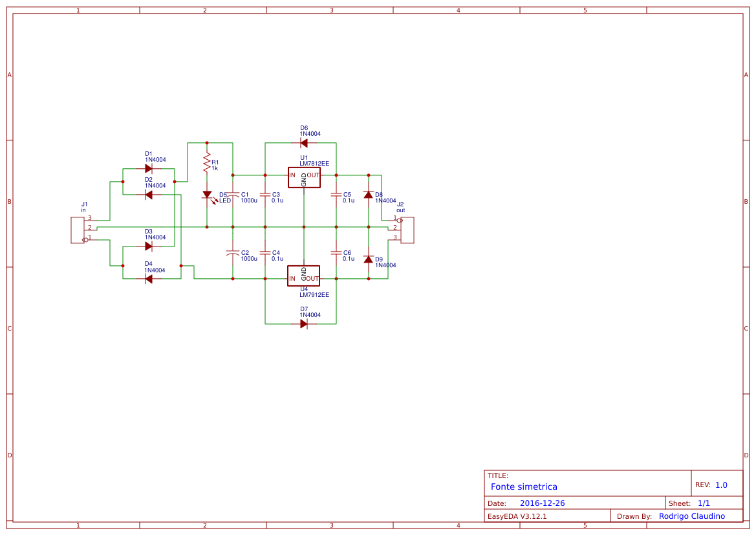Click the IN pin of U4
The width and height of the screenshot is (756, 535).
pos(292,279)
